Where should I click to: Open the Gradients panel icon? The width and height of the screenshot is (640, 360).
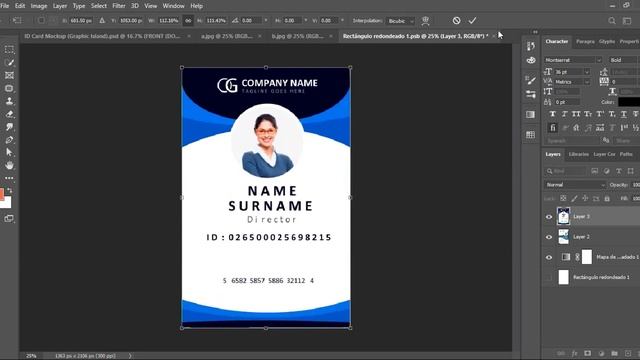tap(531, 114)
